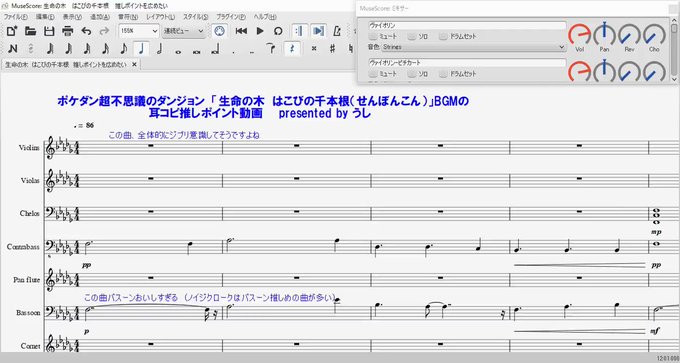680x363 pixels.
Task: Enter note input mode with the N icon
Action: point(13,48)
